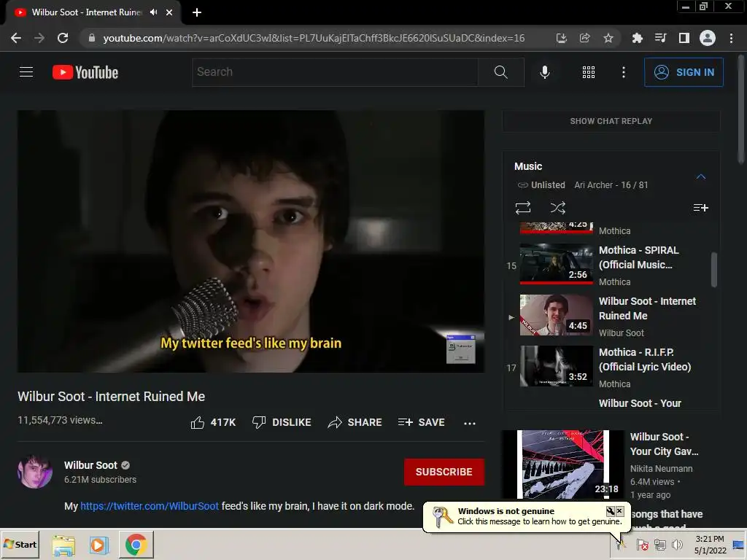Open the Windows Start menu
Screen dimensions: 747x560
tap(20, 544)
